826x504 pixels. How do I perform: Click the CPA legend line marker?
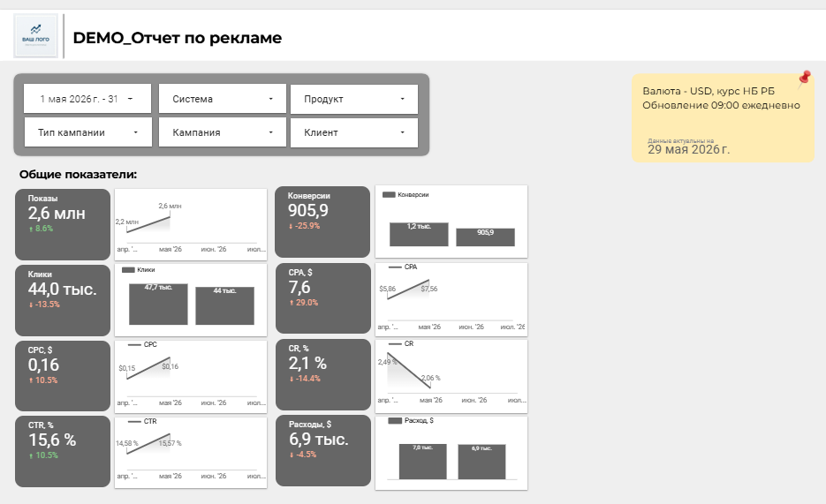(x=395, y=267)
